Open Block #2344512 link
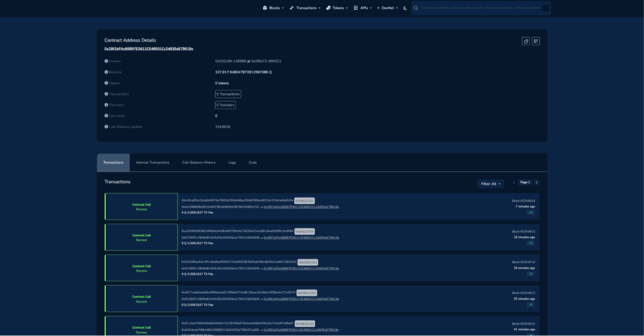 pos(523,324)
